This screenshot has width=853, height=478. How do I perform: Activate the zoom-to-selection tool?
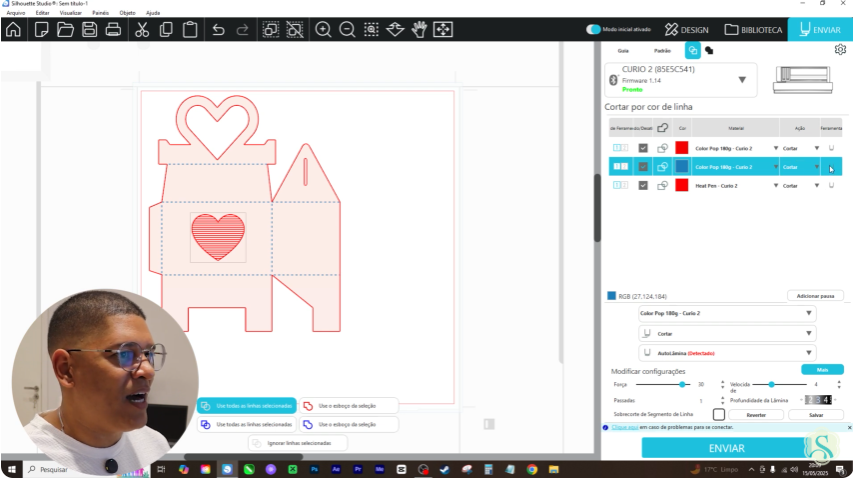pos(371,29)
